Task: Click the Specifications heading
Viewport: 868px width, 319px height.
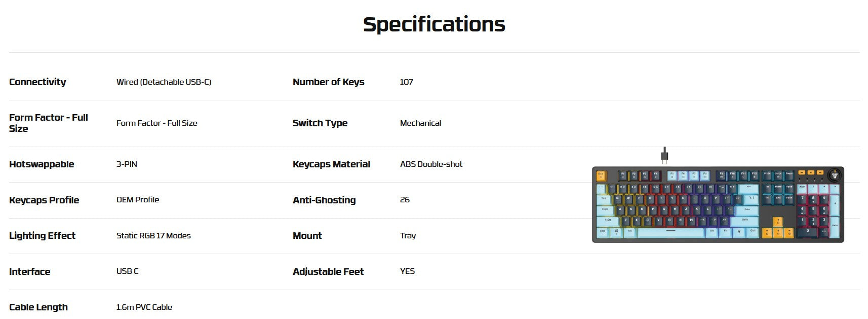Action: (434, 24)
